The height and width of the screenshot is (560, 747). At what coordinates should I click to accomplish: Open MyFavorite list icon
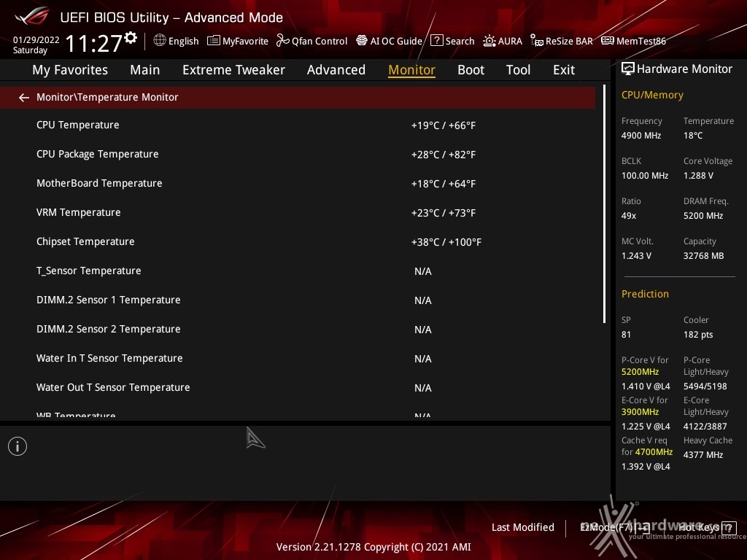tap(214, 41)
